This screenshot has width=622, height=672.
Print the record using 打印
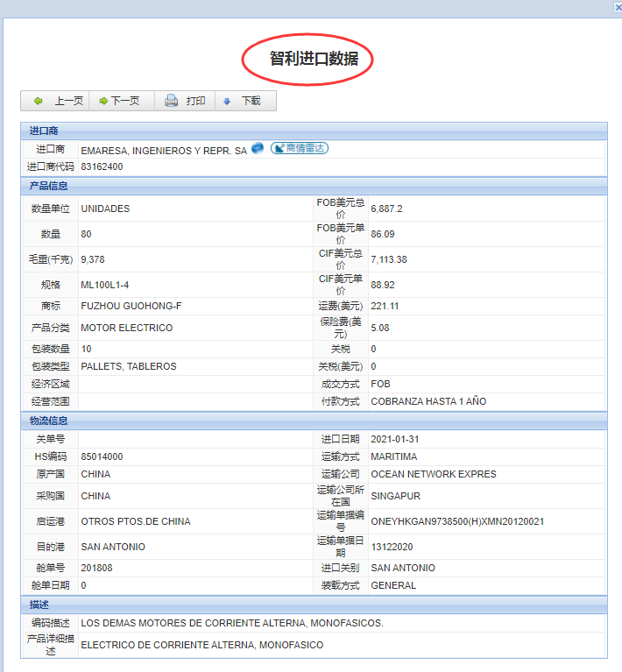pos(185,101)
